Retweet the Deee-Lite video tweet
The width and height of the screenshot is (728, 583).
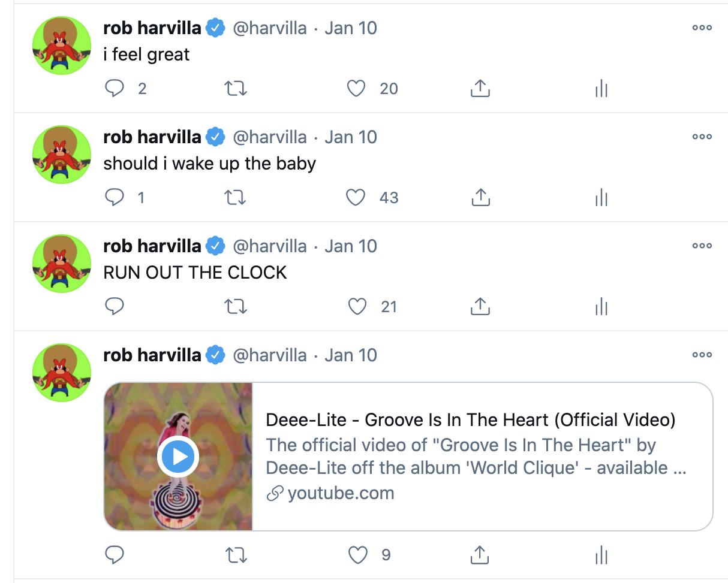tap(235, 555)
